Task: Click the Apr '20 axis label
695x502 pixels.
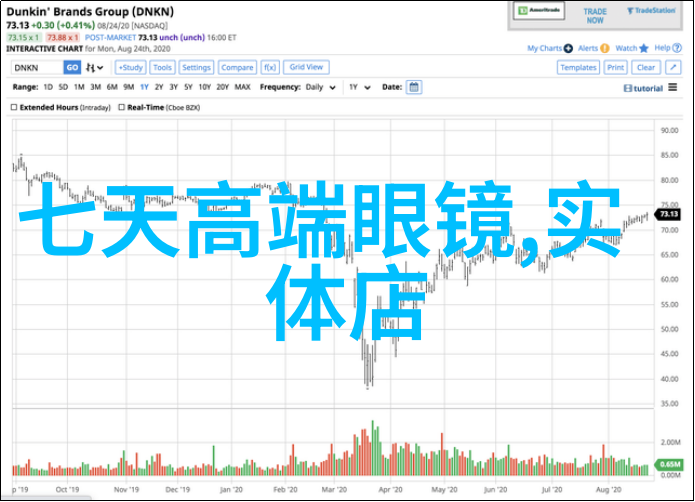Action: click(390, 490)
